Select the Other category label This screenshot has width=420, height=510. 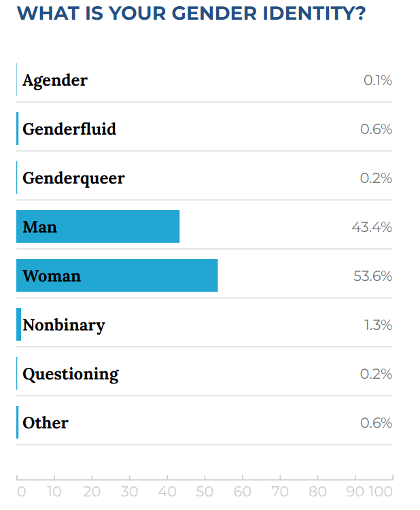coord(46,423)
